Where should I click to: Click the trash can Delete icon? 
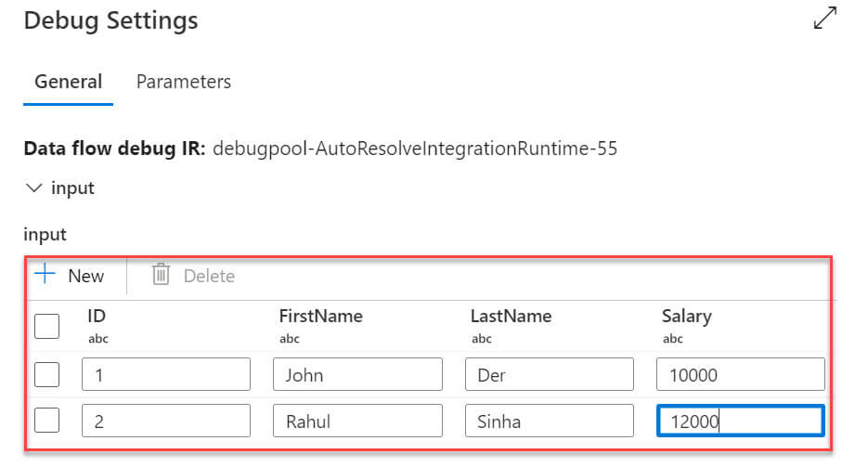pos(161,275)
